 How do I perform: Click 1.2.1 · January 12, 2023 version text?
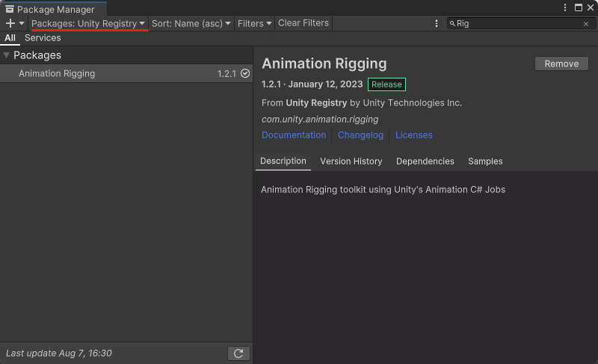click(x=312, y=84)
